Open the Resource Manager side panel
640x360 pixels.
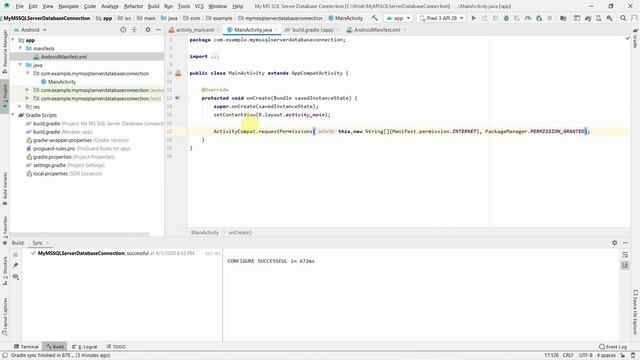click(5, 51)
